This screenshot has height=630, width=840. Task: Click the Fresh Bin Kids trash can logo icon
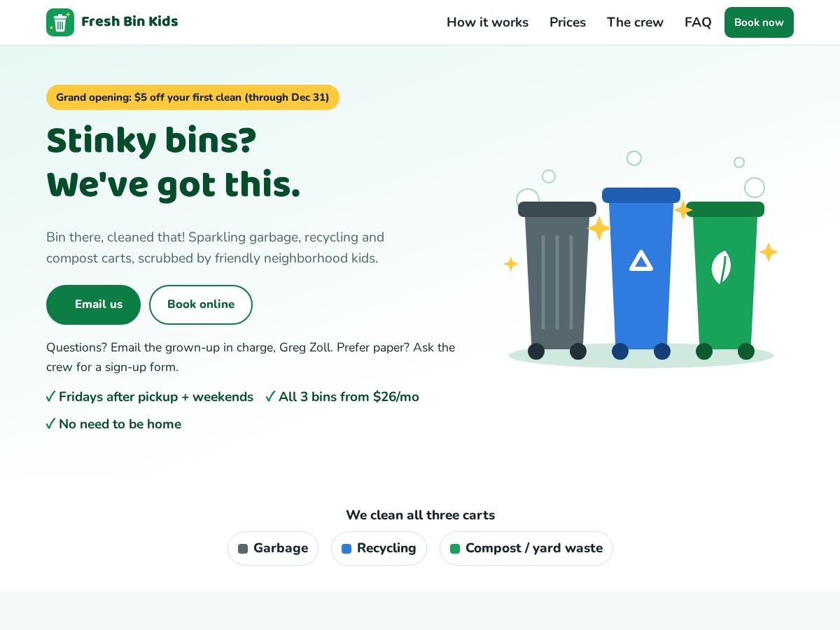[60, 22]
